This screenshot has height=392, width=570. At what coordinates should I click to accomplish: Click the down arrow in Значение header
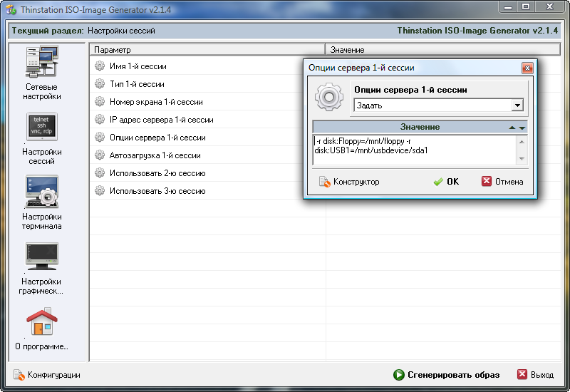522,128
